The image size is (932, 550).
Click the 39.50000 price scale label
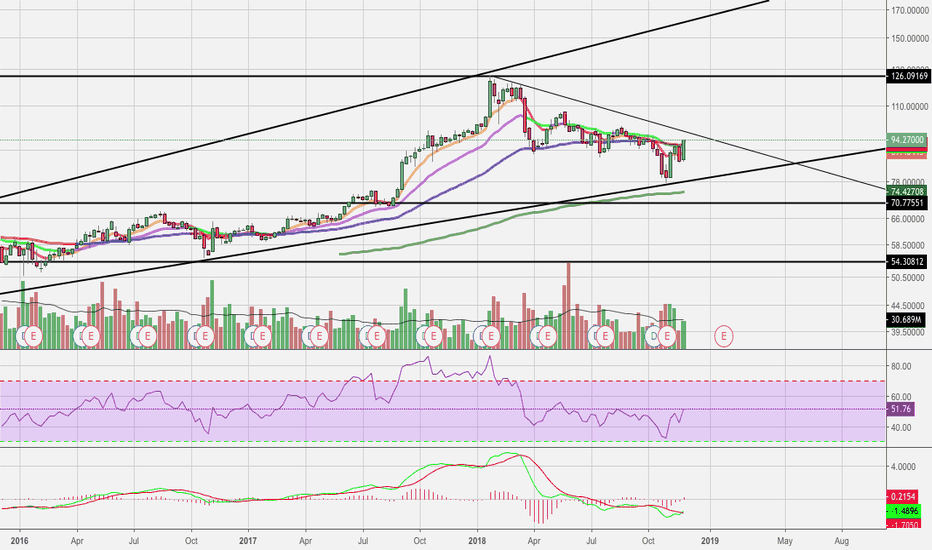click(909, 332)
